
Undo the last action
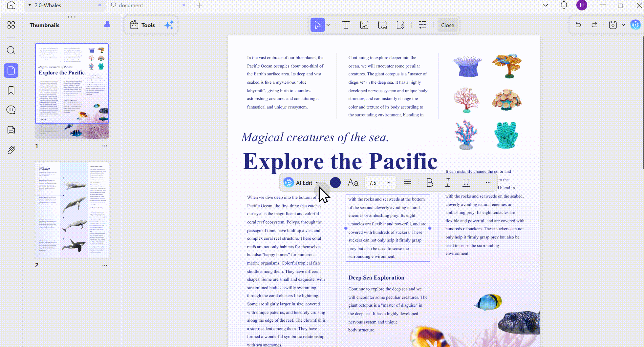pos(578,25)
